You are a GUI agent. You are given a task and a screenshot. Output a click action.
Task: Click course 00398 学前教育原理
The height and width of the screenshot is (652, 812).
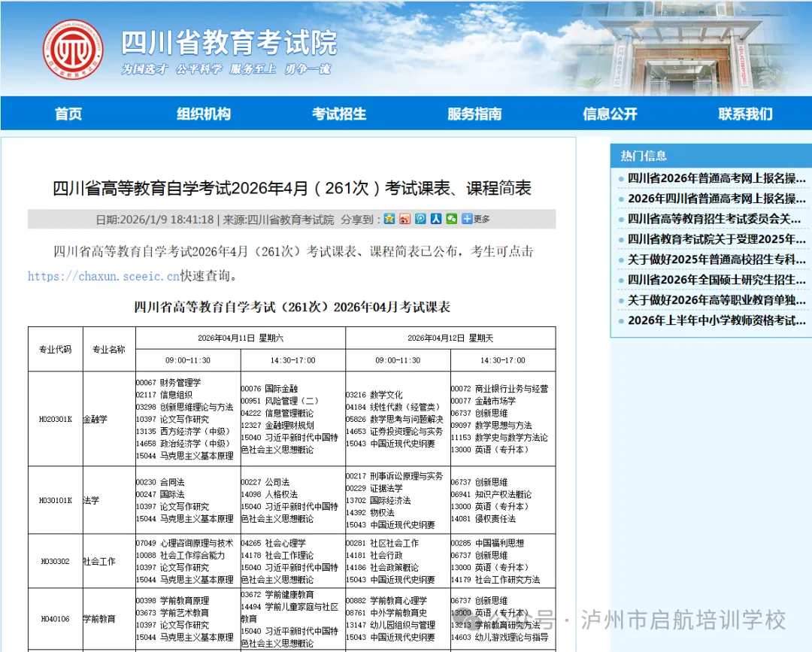click(x=172, y=601)
